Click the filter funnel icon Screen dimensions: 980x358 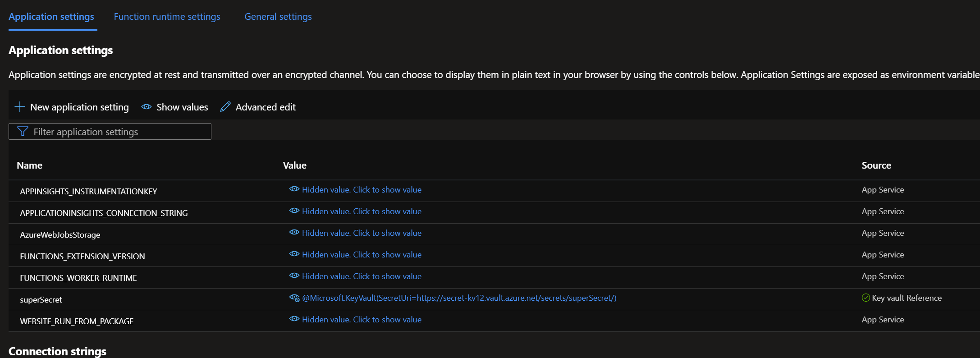tap(23, 132)
